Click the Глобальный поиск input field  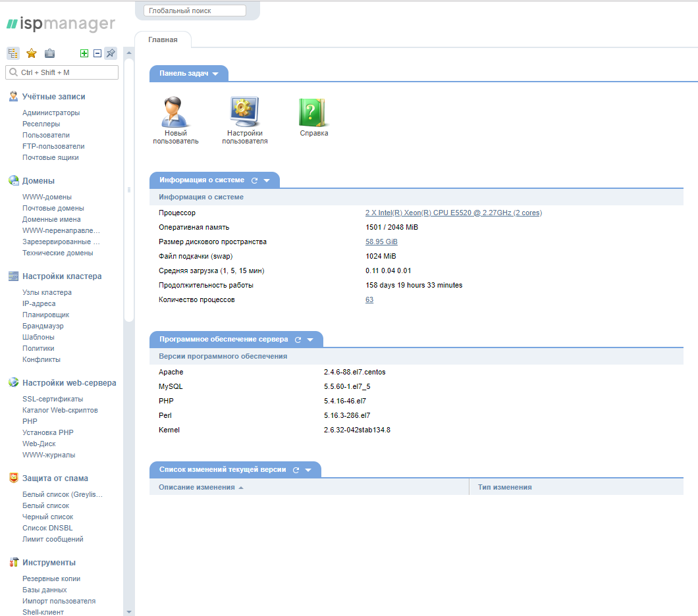click(x=195, y=11)
